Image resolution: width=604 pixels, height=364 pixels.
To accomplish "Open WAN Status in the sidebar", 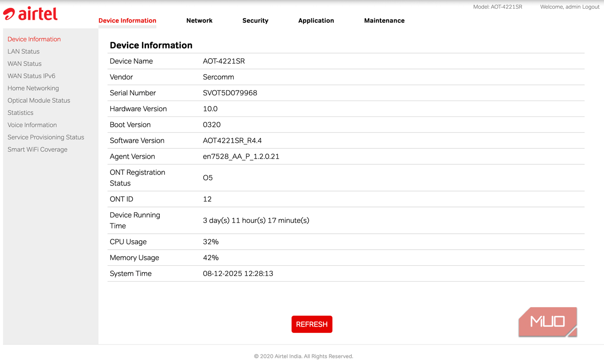I will pyautogui.click(x=25, y=63).
